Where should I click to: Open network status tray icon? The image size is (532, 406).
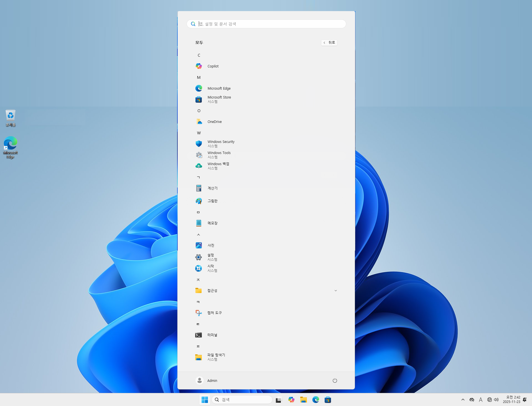(490, 400)
